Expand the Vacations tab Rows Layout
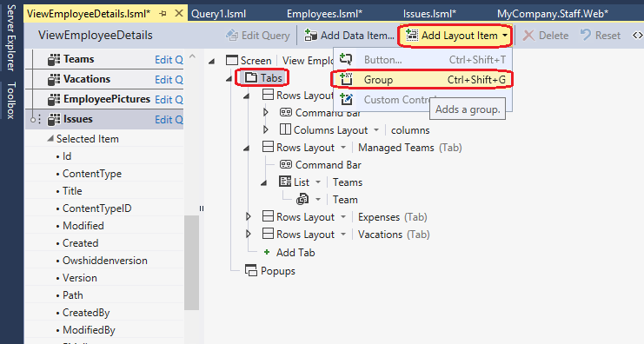 click(248, 234)
